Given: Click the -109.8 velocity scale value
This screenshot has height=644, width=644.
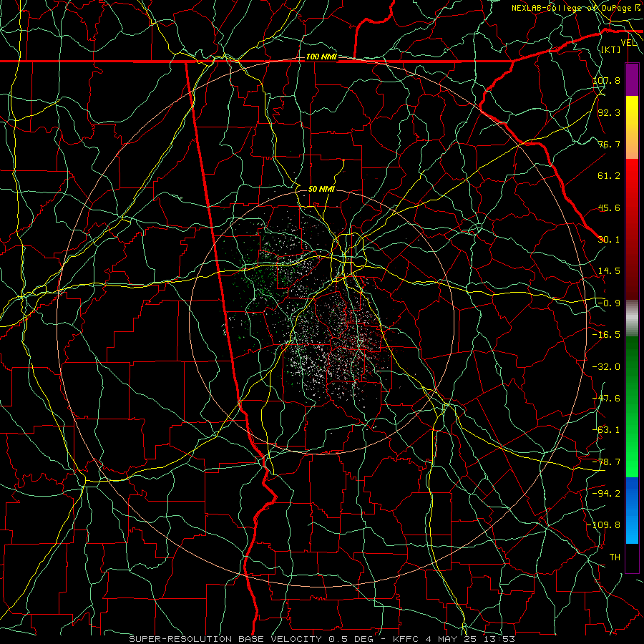Looking at the screenshot, I should pos(603,525).
